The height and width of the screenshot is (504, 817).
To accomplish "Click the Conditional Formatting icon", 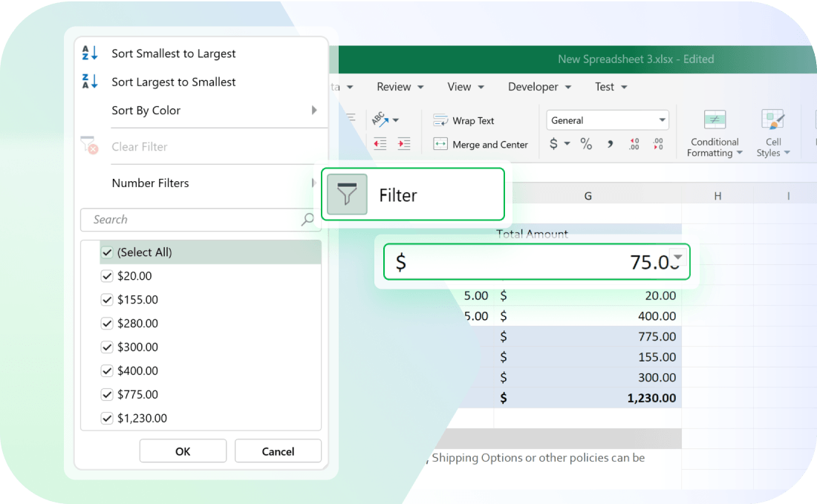I will 715,120.
